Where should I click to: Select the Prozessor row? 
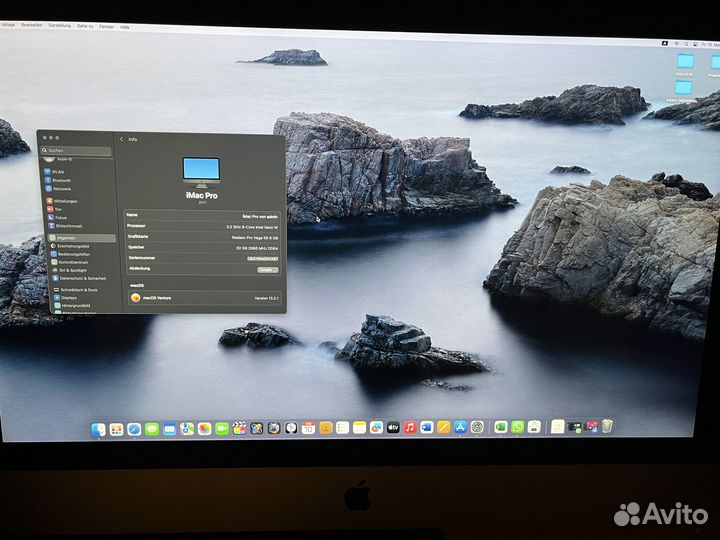pyautogui.click(x=202, y=226)
